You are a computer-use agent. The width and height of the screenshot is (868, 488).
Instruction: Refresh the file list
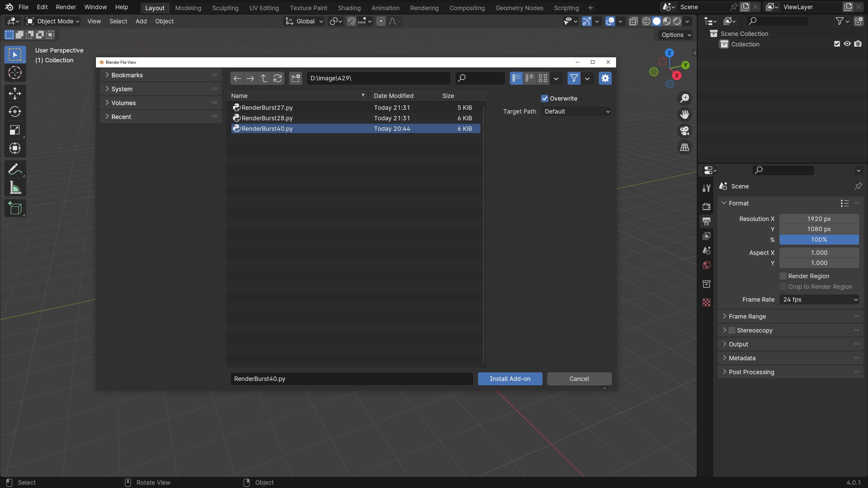pos(277,78)
